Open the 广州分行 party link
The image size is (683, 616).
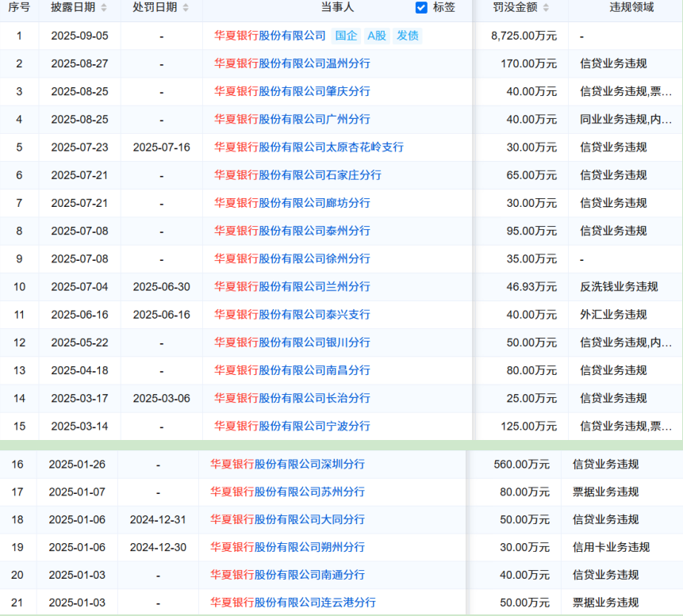click(x=292, y=119)
